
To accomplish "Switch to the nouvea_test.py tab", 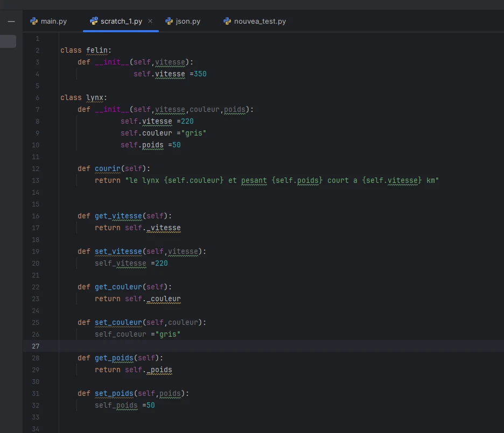I will tap(260, 22).
